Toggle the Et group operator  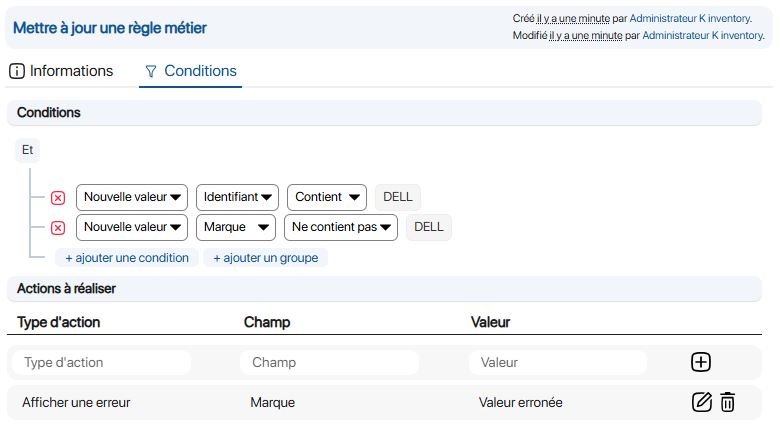28,151
